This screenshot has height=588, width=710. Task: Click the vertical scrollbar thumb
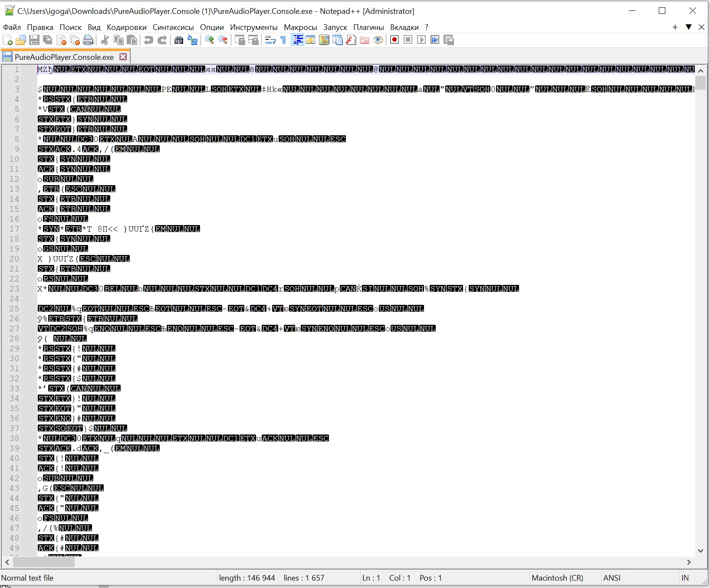point(700,83)
